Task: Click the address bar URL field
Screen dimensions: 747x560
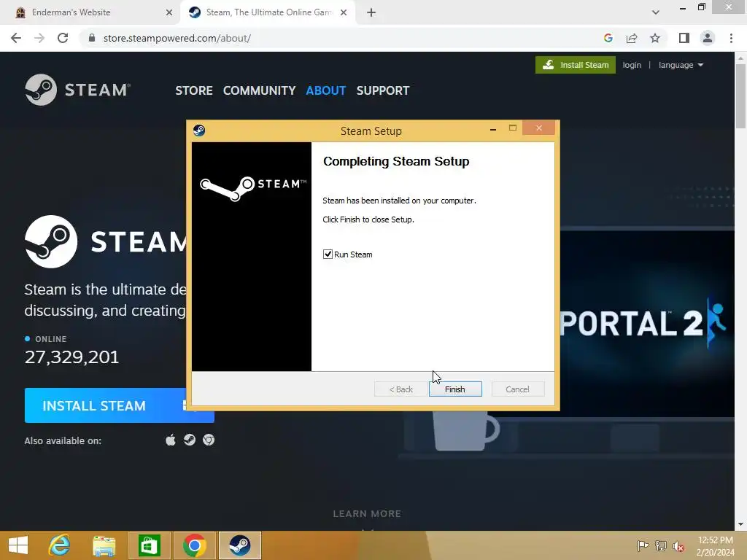Action: (343, 38)
